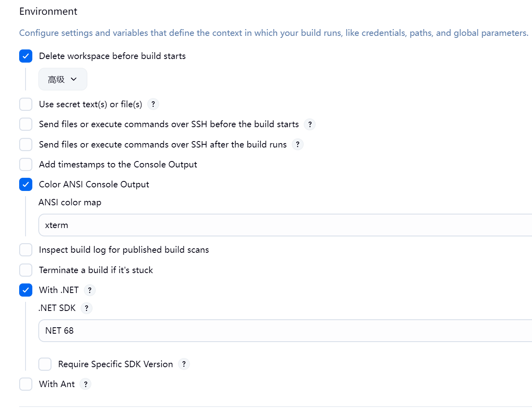Enable Inspect build log for published build scans
532x413 pixels.
26,250
